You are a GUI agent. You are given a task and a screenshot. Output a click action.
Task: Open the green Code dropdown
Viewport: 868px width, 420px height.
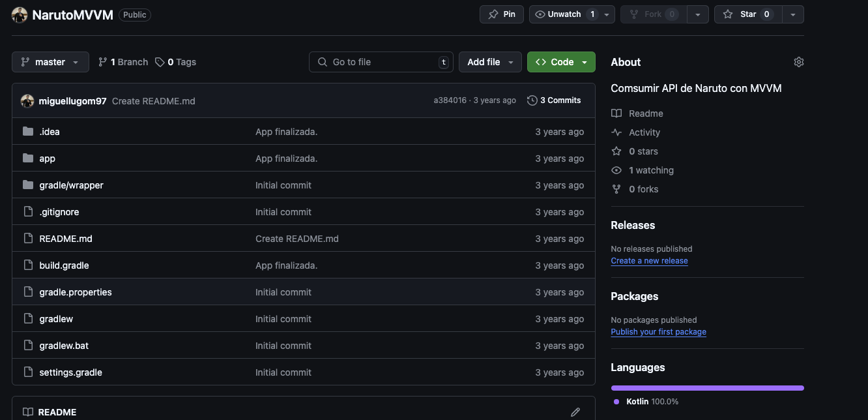point(561,62)
